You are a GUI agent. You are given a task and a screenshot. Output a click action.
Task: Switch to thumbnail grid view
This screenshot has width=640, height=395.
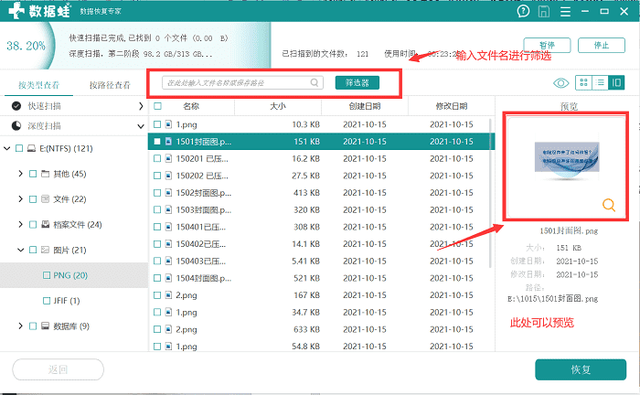(x=584, y=83)
